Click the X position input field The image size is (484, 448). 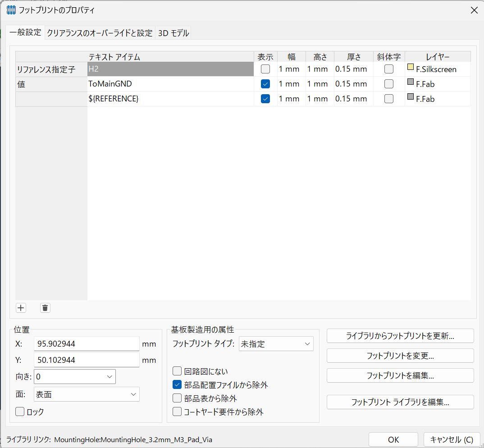tap(87, 343)
